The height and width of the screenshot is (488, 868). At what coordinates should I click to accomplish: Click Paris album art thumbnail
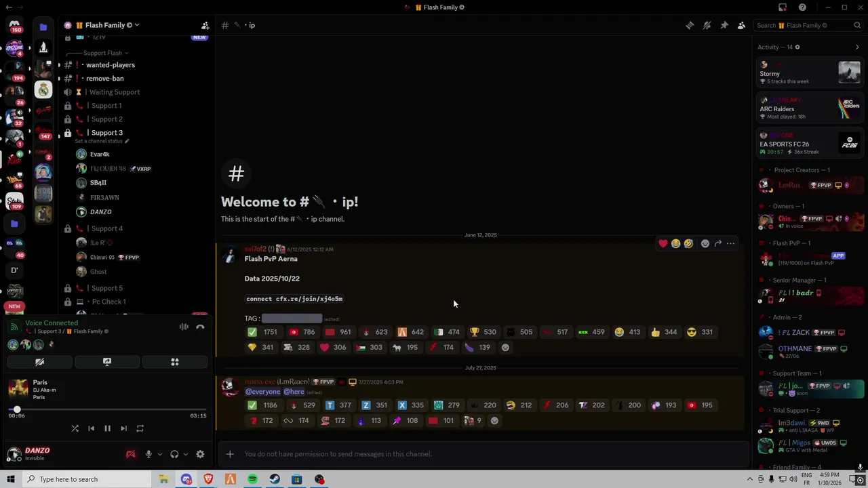18,388
